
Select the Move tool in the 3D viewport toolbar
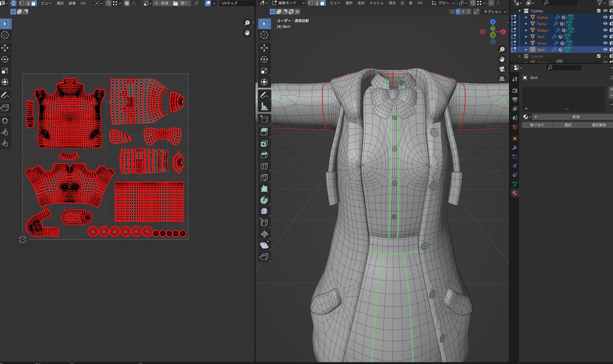click(x=264, y=48)
